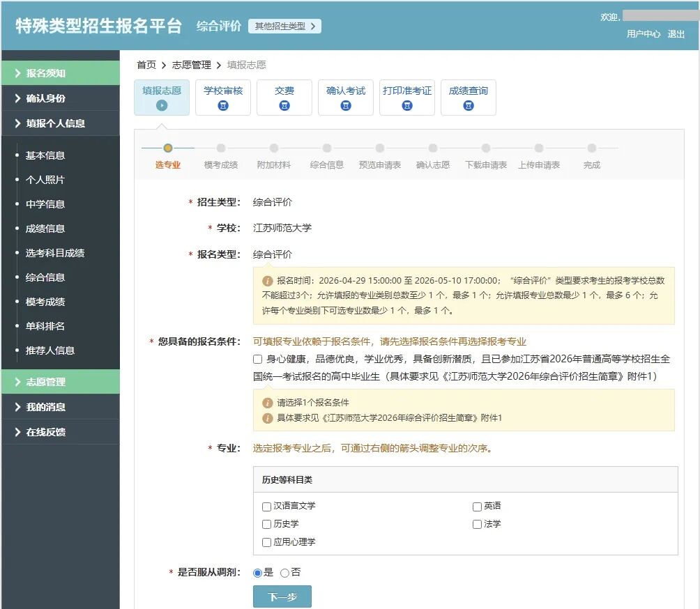Choose 否 for 是否服从调剂
This screenshot has width=700, height=609.
pos(285,573)
